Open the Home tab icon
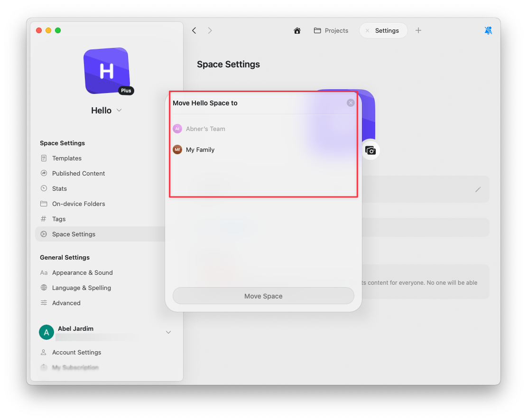Image resolution: width=527 pixels, height=420 pixels. tap(297, 30)
